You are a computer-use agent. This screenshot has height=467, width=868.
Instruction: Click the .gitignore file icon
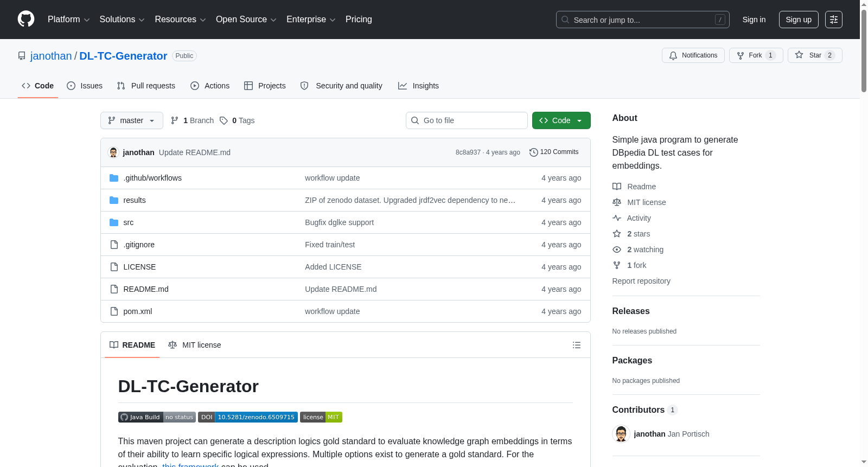[114, 245]
